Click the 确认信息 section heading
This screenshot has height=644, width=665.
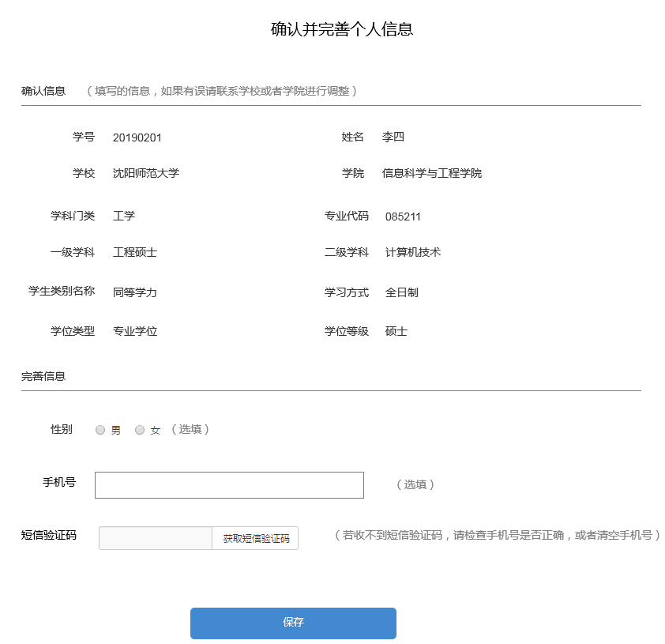click(43, 91)
